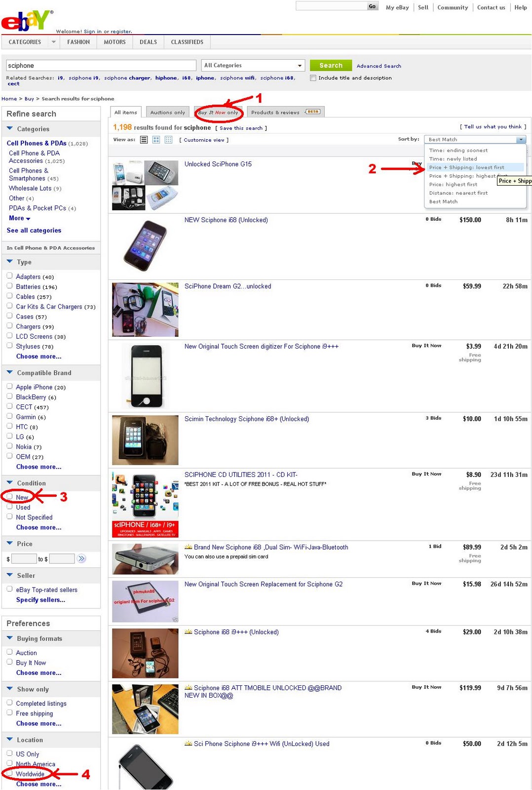Screen dimensions: 532x790
Task: Click Save this search link
Action: point(241,128)
